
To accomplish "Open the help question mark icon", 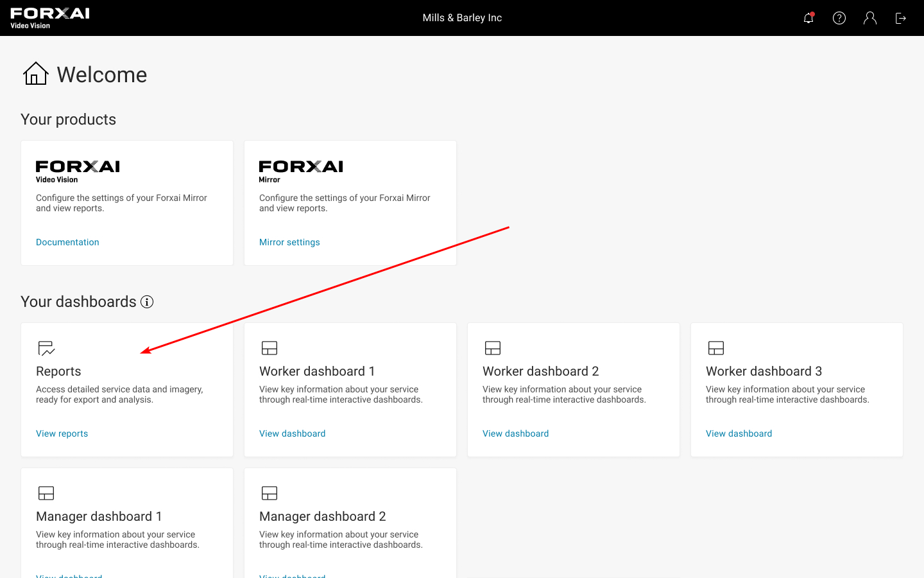I will 839,18.
